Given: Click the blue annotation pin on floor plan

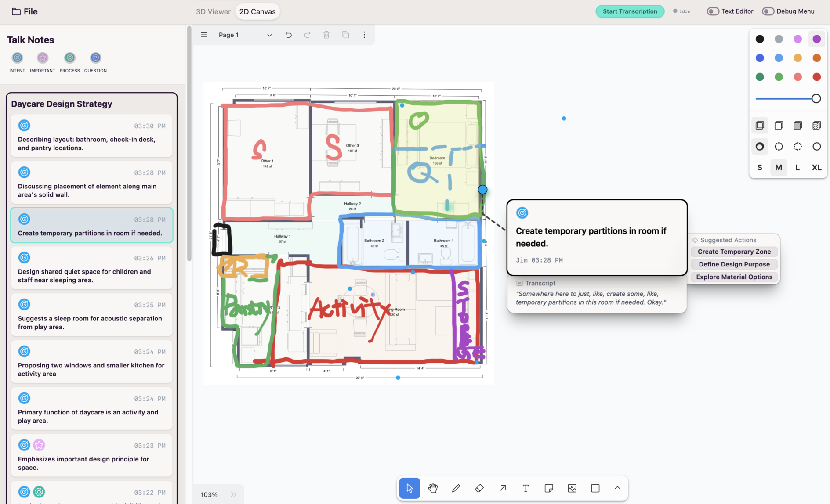Looking at the screenshot, I should 482,190.
